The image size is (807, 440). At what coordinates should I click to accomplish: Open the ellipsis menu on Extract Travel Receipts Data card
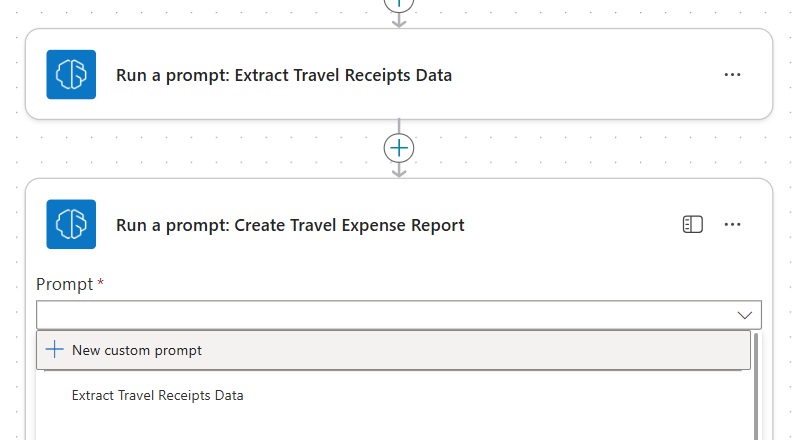pyautogui.click(x=732, y=75)
